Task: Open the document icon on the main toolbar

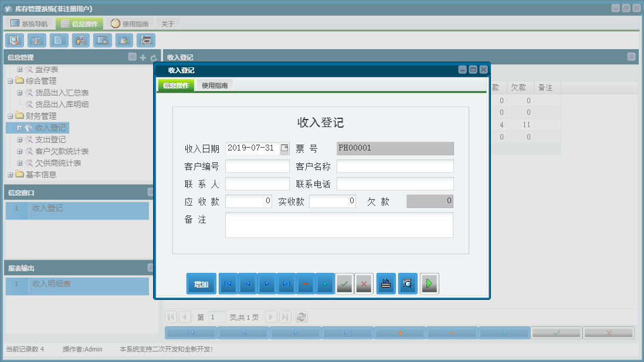Action: 57,40
